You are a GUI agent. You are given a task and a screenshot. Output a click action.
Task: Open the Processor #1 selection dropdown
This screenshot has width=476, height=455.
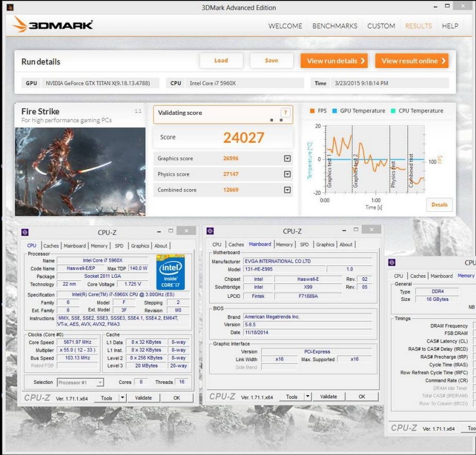click(x=80, y=382)
